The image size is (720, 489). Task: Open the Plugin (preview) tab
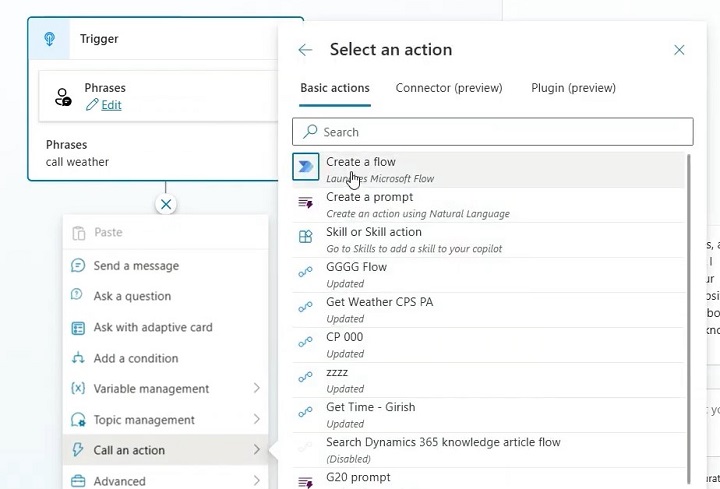point(573,88)
